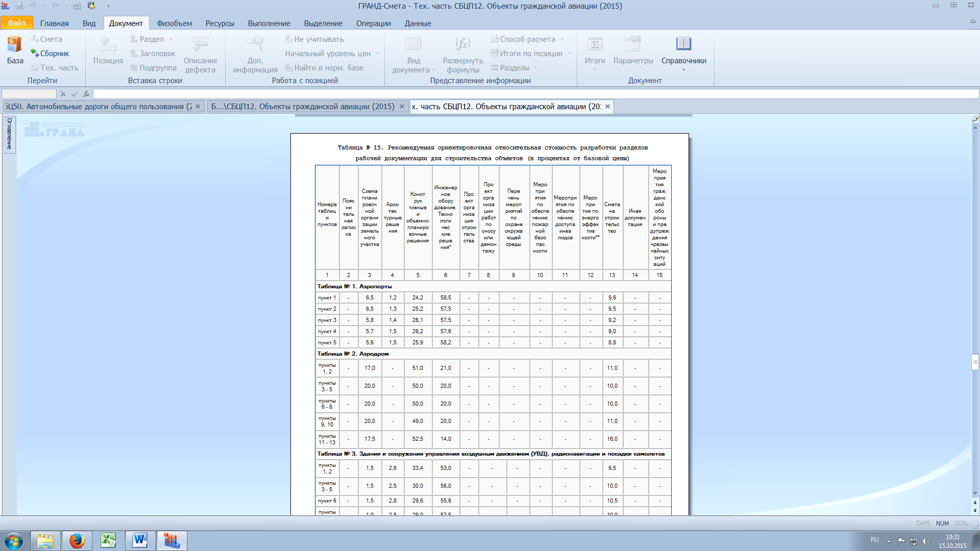Screen dimensions: 980x551
Task: Switch to the Физобъем ribbon tab
Action: pos(174,23)
